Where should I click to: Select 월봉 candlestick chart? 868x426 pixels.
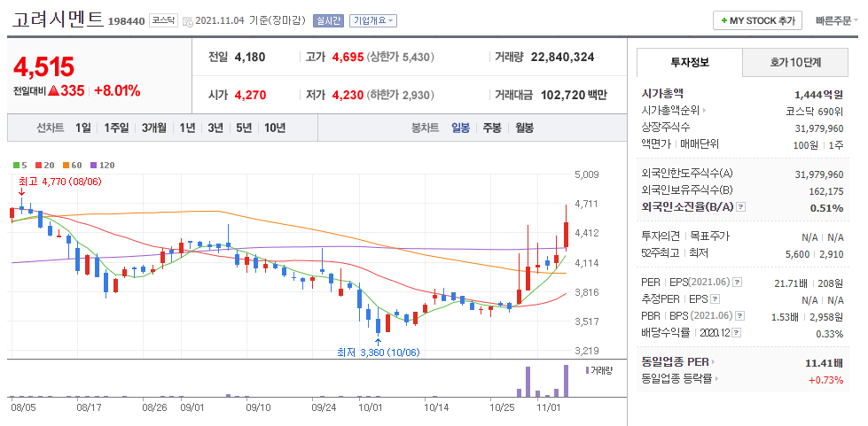click(524, 128)
